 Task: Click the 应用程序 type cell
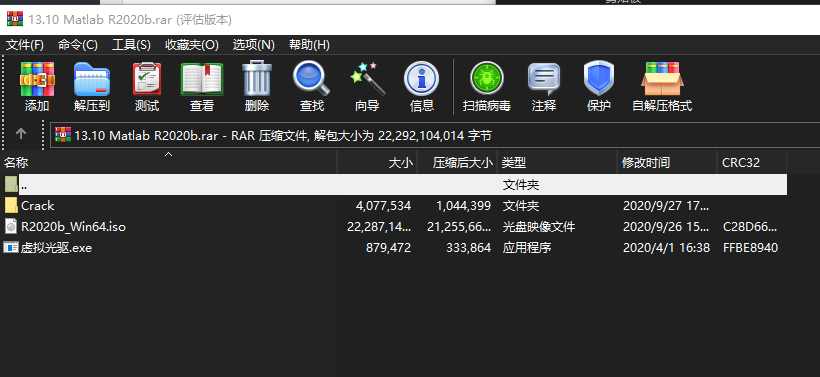point(527,247)
